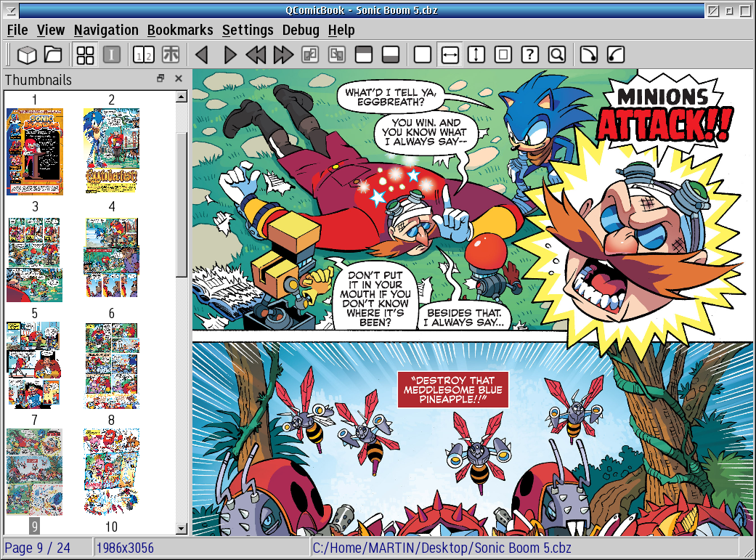Click the open directory folder icon
Viewport: 756px width, 560px height.
[53, 54]
